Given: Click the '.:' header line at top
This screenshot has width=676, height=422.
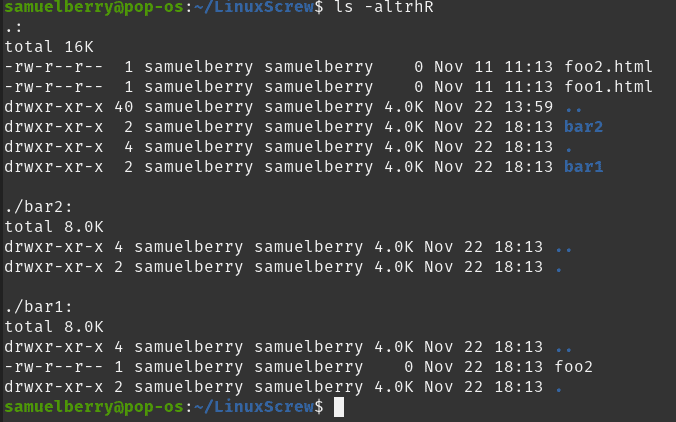Looking at the screenshot, I should tap(13, 28).
